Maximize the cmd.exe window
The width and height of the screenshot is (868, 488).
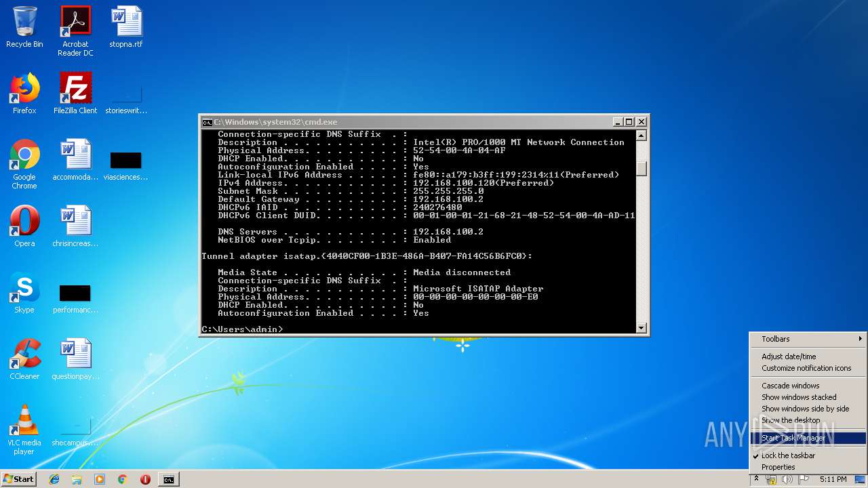[629, 122]
